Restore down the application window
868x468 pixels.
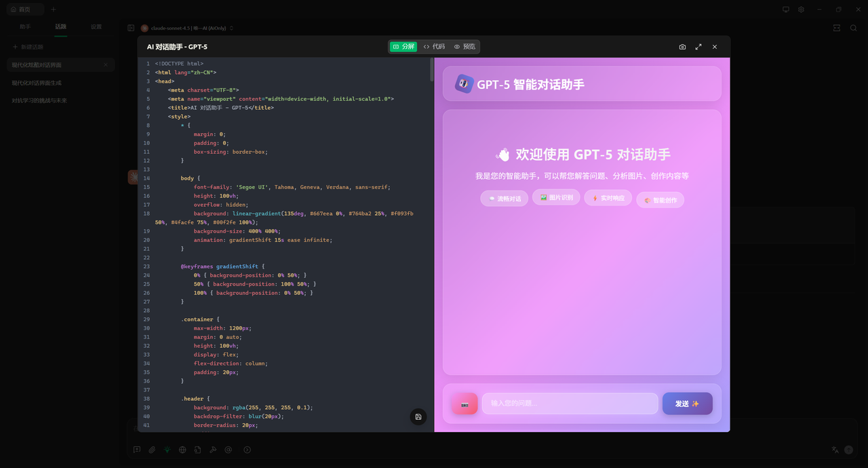[838, 9]
